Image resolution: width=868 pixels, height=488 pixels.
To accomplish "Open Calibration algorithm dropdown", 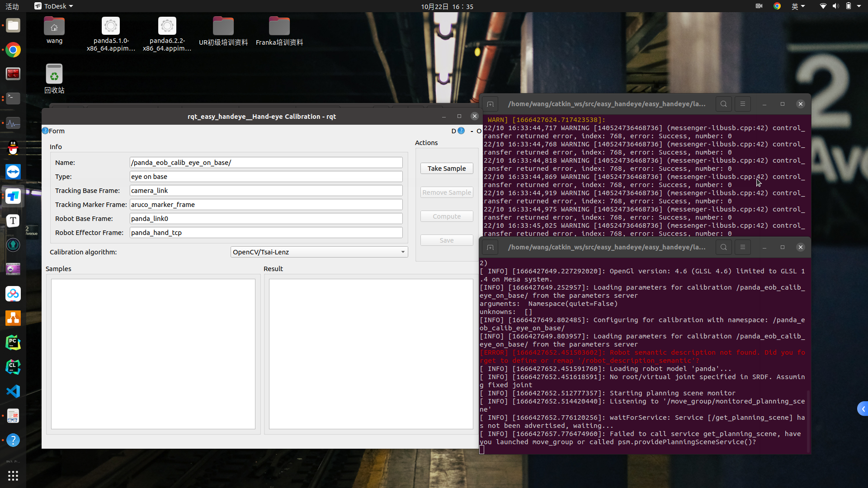I will (x=319, y=252).
